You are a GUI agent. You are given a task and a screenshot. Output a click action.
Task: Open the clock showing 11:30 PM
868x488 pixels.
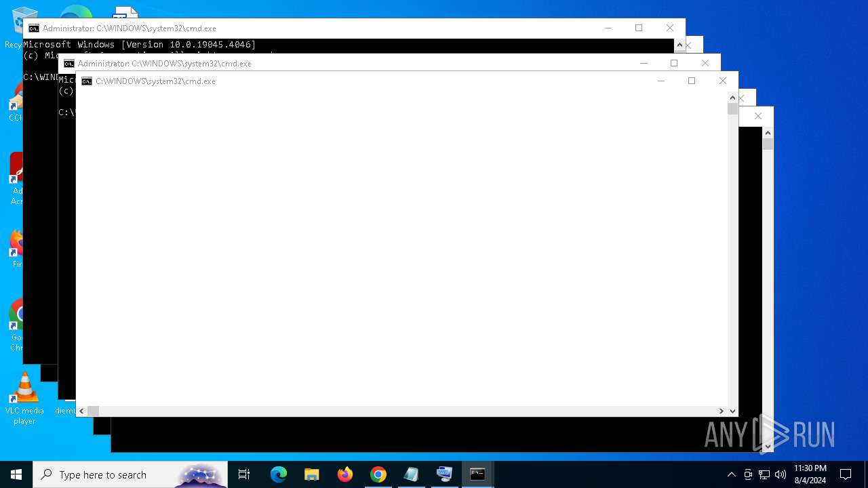pos(810,474)
